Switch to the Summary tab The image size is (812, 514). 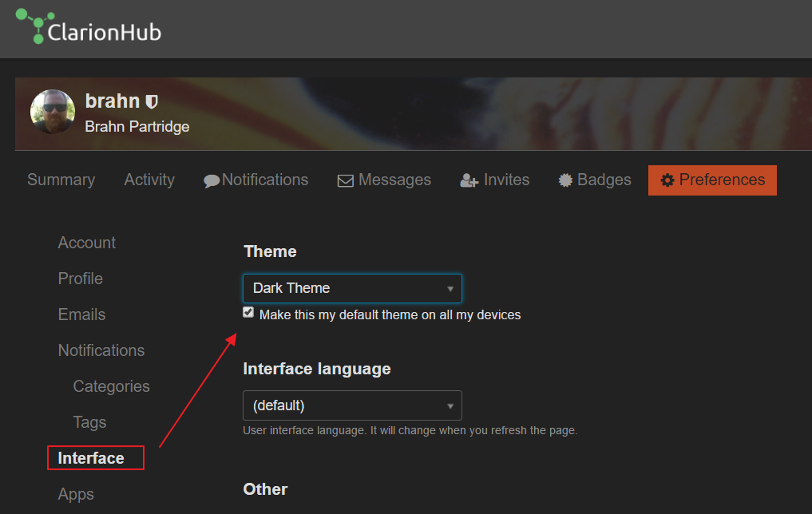click(61, 180)
